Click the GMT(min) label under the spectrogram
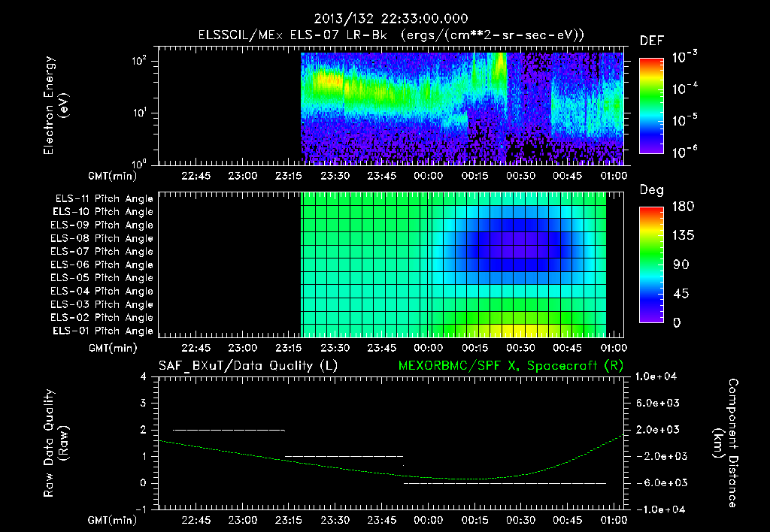 113,176
